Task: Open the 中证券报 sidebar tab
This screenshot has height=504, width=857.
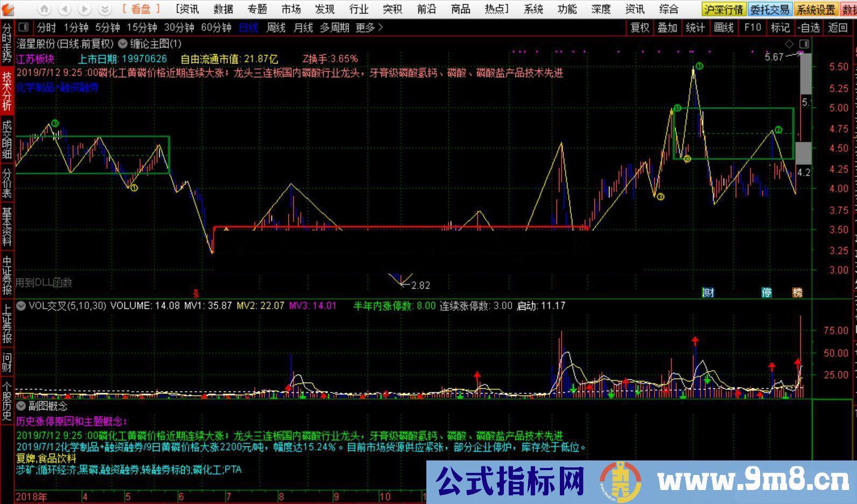Action: click(7, 275)
